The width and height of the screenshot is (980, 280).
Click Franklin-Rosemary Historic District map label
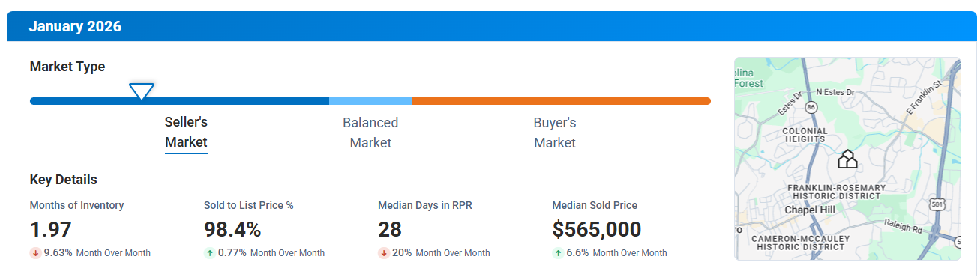click(837, 192)
